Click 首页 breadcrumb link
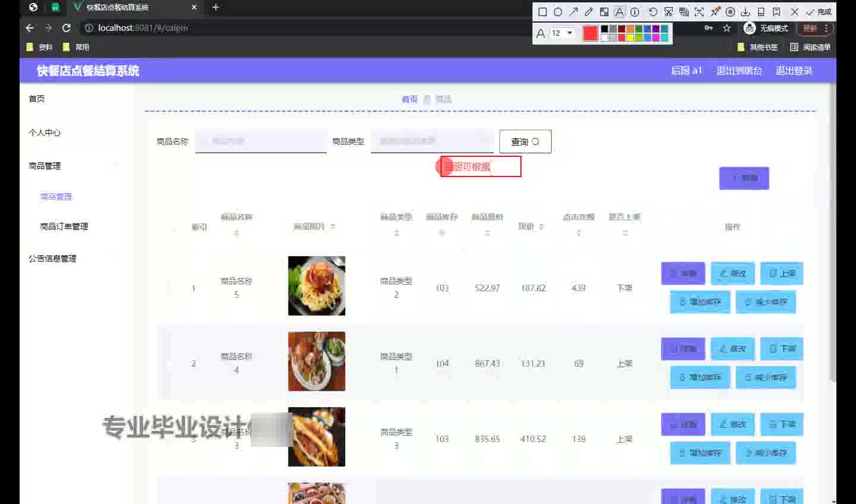Screen dimensions: 856x504 (410, 99)
